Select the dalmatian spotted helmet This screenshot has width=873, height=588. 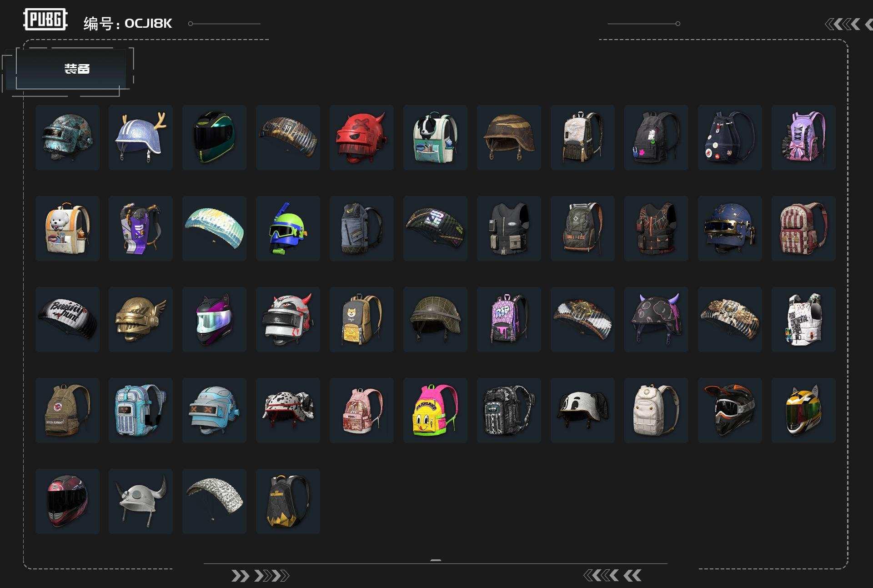point(288,410)
